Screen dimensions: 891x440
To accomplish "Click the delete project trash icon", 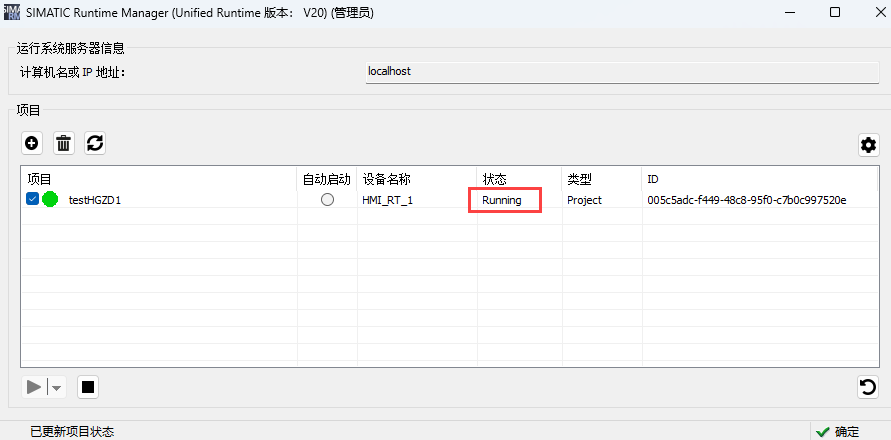I will coord(63,143).
